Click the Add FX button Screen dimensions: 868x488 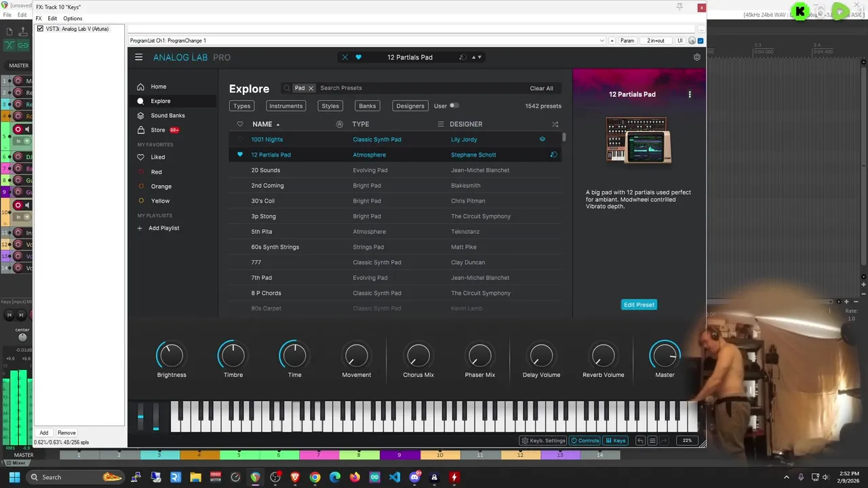click(44, 433)
